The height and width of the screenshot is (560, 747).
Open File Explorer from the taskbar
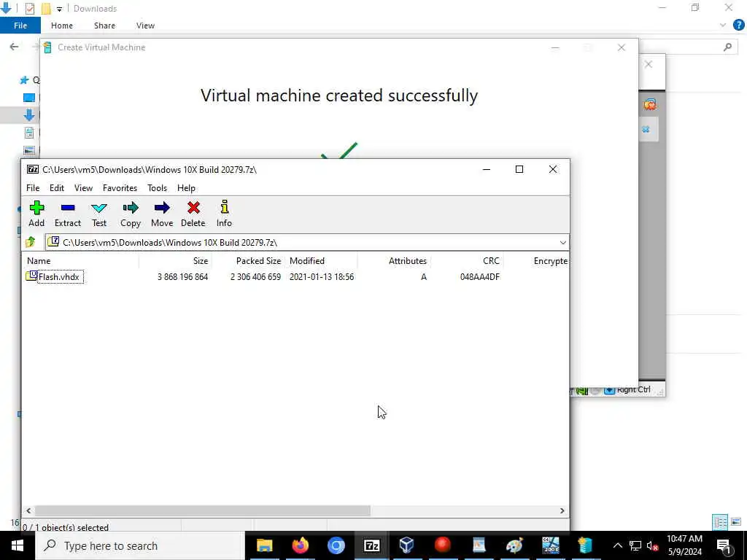(x=264, y=545)
